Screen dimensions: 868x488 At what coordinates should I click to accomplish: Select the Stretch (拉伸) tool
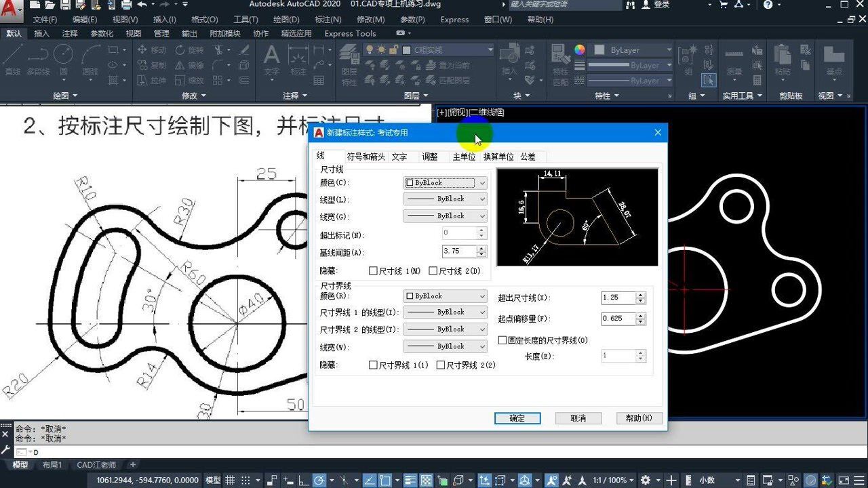coord(151,80)
